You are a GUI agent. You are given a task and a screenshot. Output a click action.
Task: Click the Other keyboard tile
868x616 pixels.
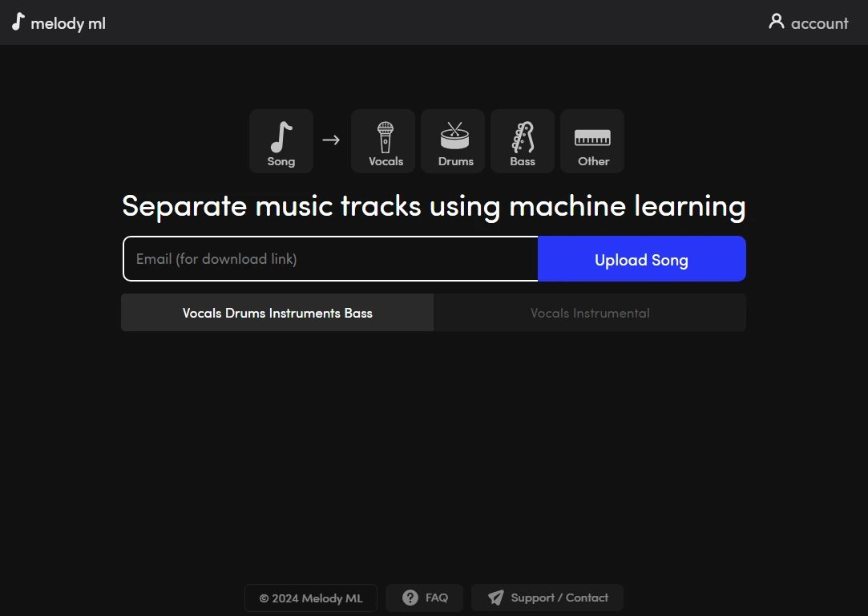pyautogui.click(x=592, y=141)
